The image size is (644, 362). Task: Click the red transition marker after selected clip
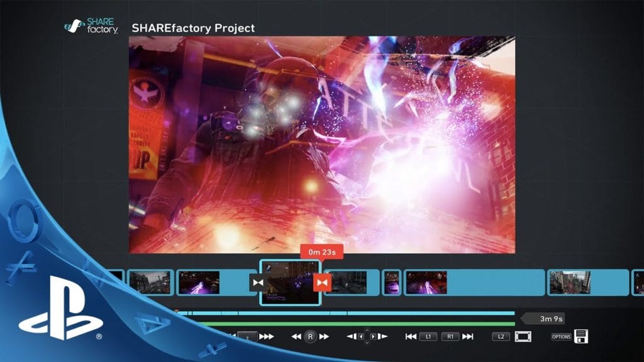pos(322,283)
